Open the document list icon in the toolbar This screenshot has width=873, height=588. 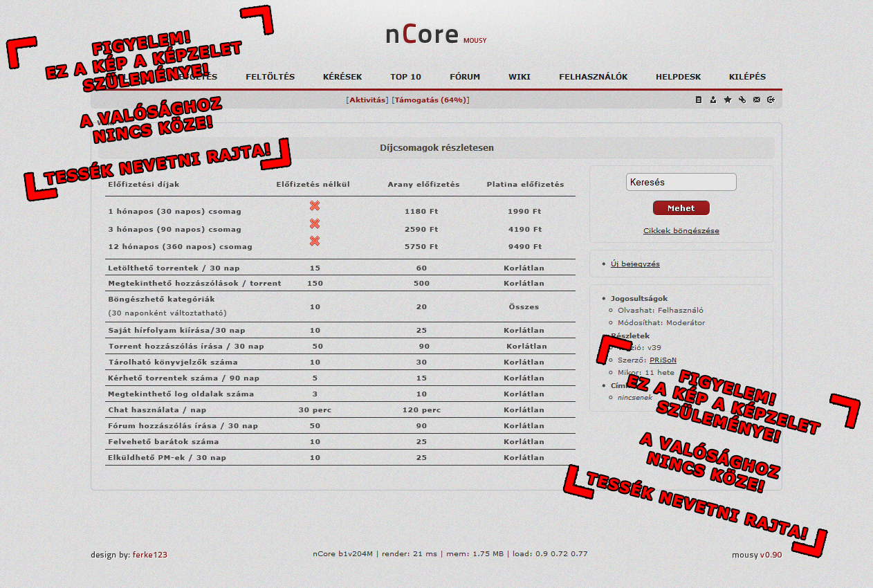click(x=699, y=100)
